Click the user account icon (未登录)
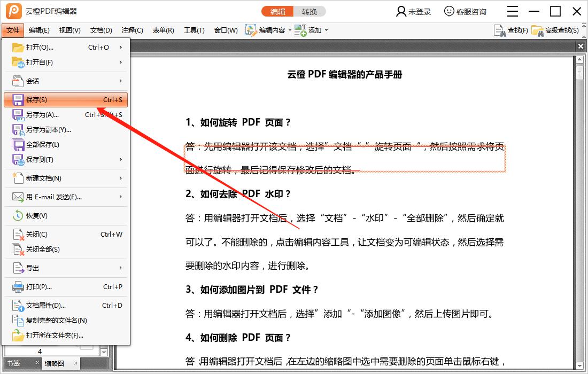This screenshot has width=588, height=374. (x=401, y=12)
